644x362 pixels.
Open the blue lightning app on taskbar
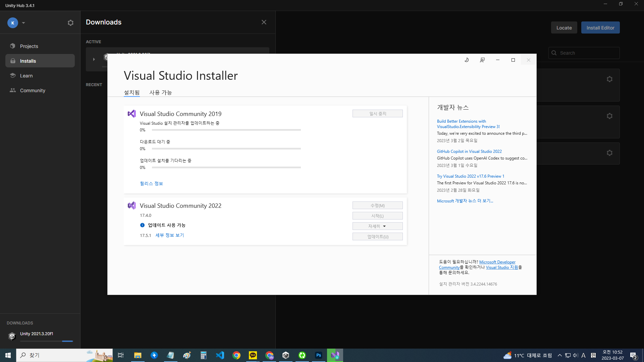tap(154, 355)
